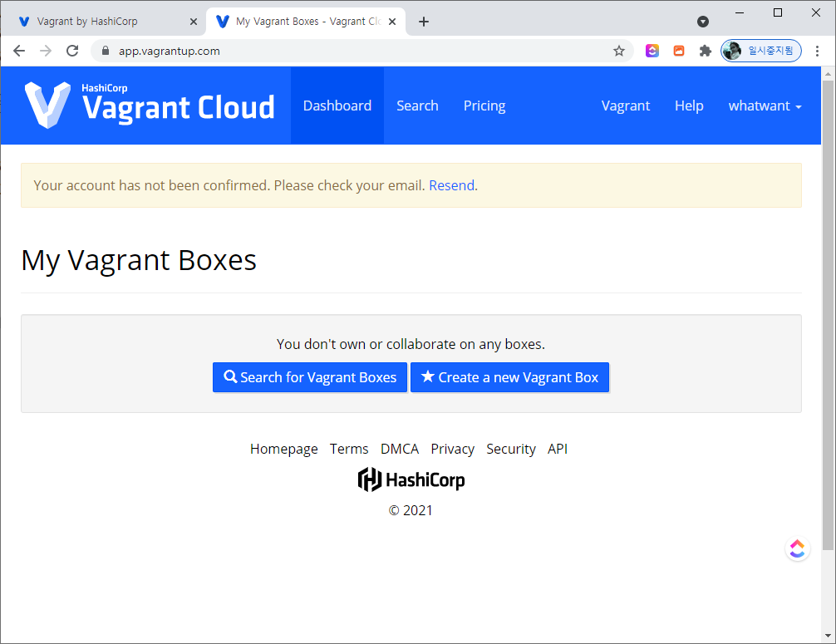Maximize the Chrome window
This screenshot has height=644, width=836.
(x=778, y=12)
